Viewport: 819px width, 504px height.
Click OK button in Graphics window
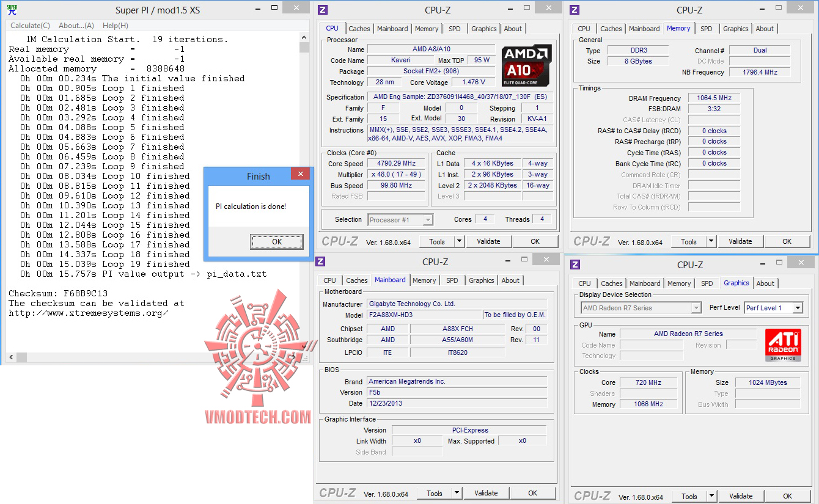787,496
